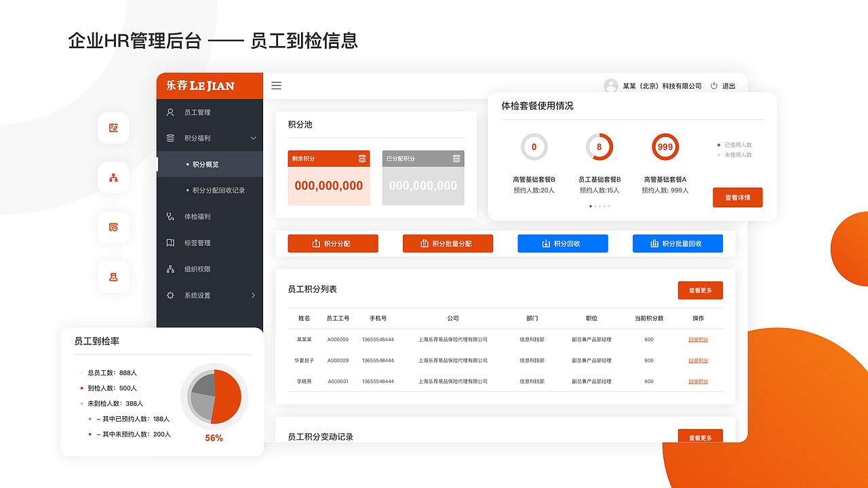Image resolution: width=868 pixels, height=488 pixels.
Task: Click the bookmark icon beside 标签管理
Action: (x=170, y=243)
